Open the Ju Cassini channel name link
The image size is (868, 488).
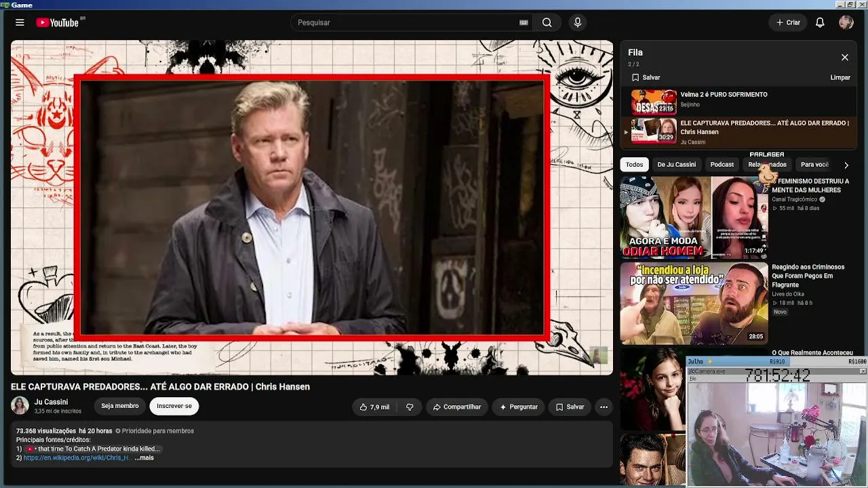pyautogui.click(x=52, y=402)
